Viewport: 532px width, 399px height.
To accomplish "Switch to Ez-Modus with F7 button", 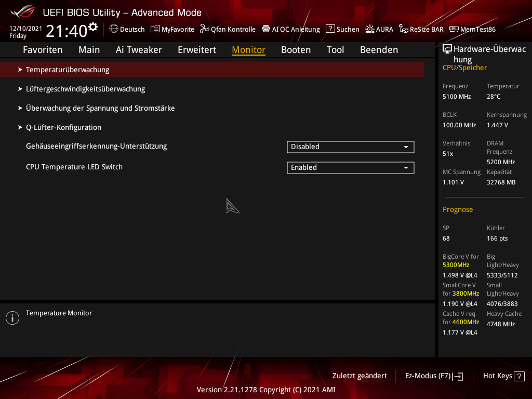I will 433,376.
